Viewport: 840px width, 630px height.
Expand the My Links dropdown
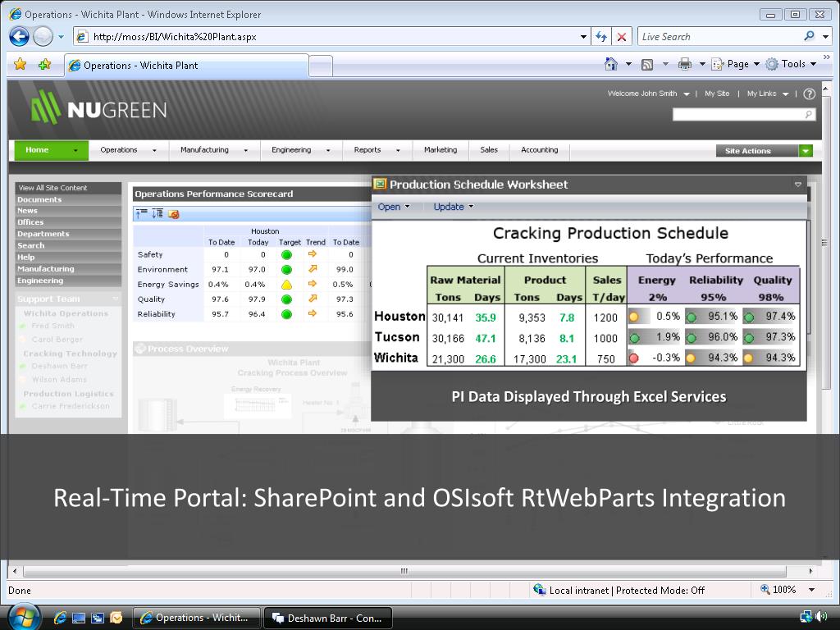coord(768,94)
